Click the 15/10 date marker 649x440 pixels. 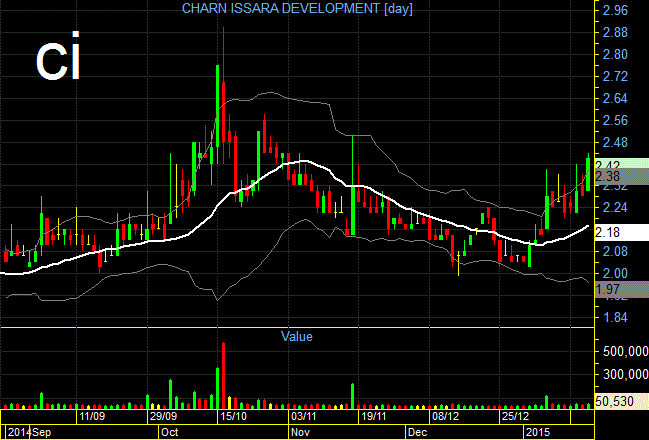[233, 416]
